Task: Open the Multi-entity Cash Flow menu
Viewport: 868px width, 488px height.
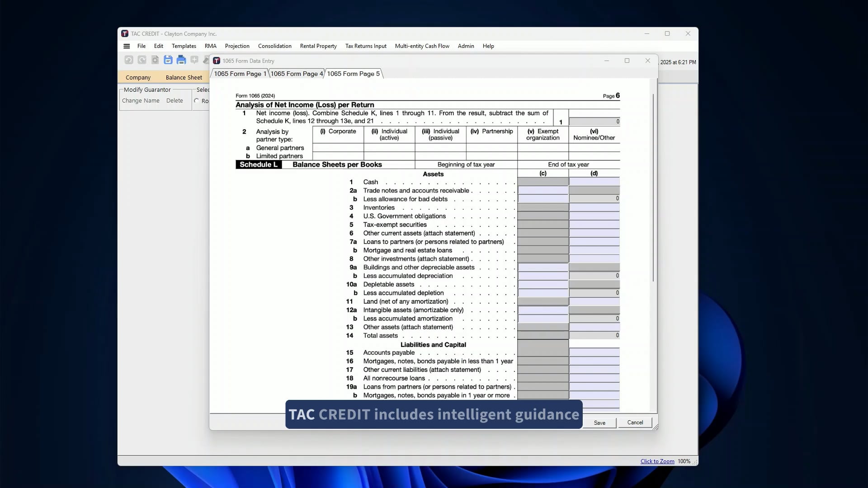Action: click(x=422, y=46)
